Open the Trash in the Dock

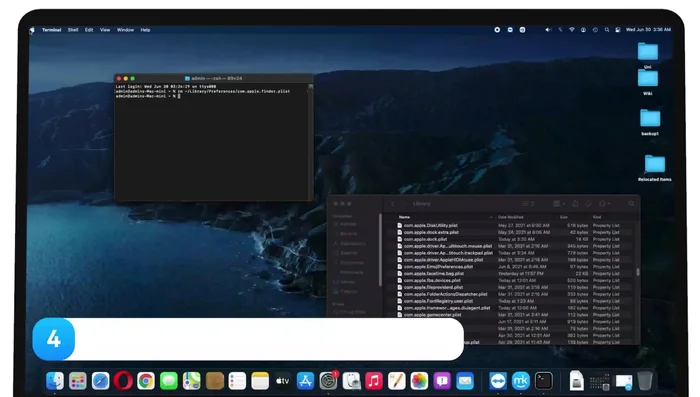(645, 381)
